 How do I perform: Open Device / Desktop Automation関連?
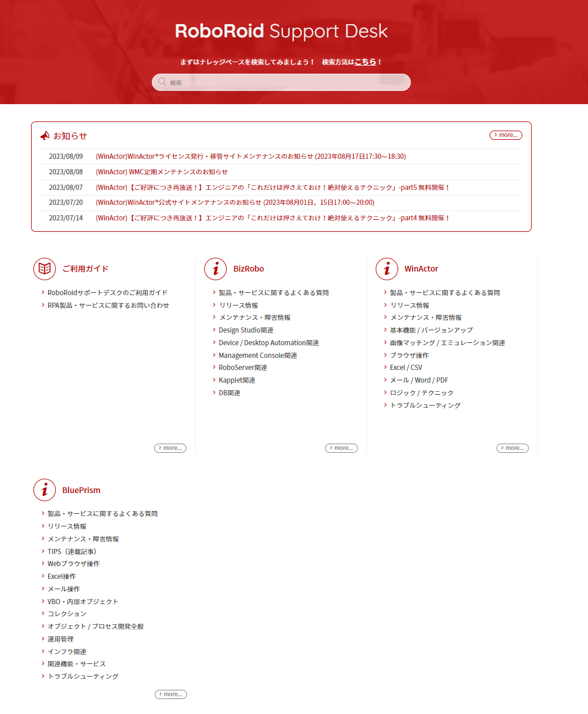tap(269, 343)
